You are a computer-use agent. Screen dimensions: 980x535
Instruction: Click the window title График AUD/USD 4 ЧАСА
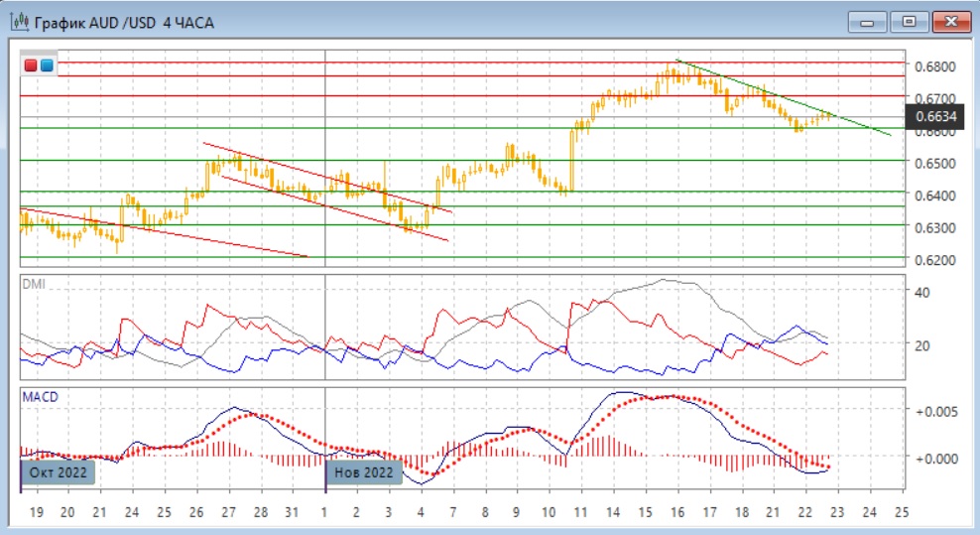124,21
